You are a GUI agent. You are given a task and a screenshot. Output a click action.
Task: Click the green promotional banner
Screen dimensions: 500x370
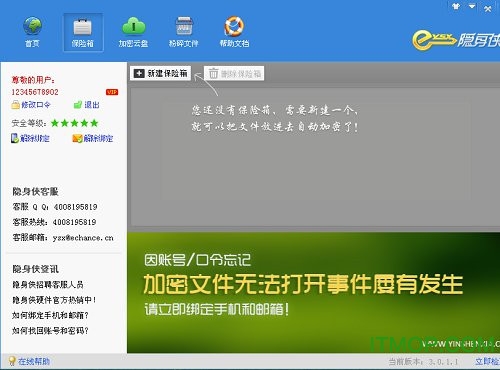pos(313,293)
